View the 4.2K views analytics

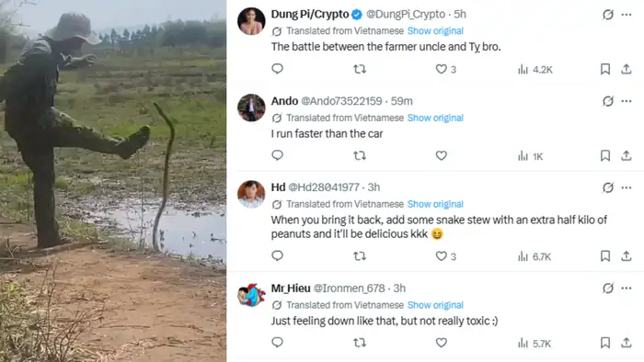[x=535, y=69]
